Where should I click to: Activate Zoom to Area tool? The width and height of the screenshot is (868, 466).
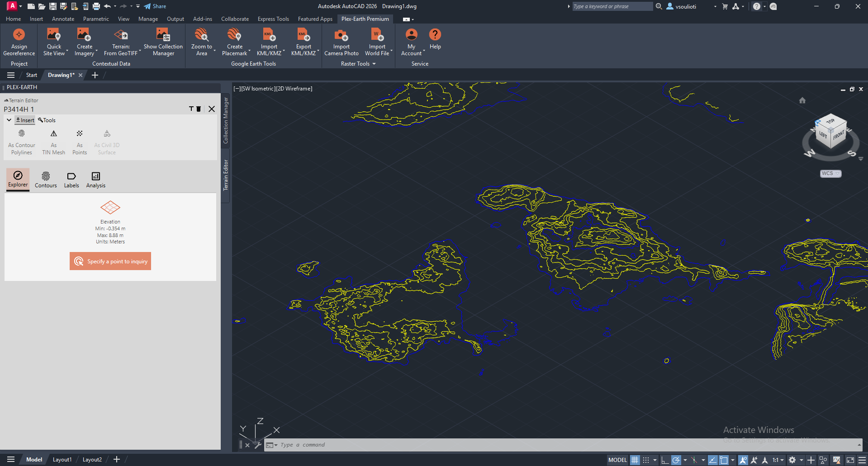point(202,42)
